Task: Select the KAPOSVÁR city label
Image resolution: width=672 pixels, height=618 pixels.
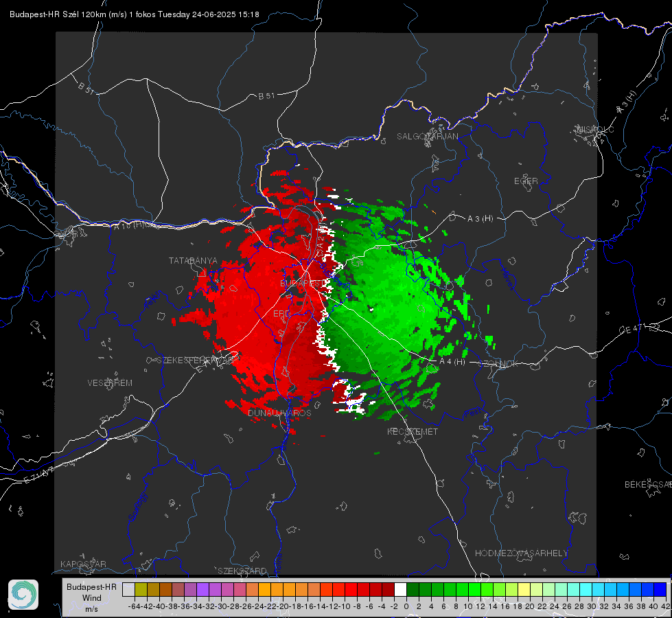Action: tap(83, 564)
